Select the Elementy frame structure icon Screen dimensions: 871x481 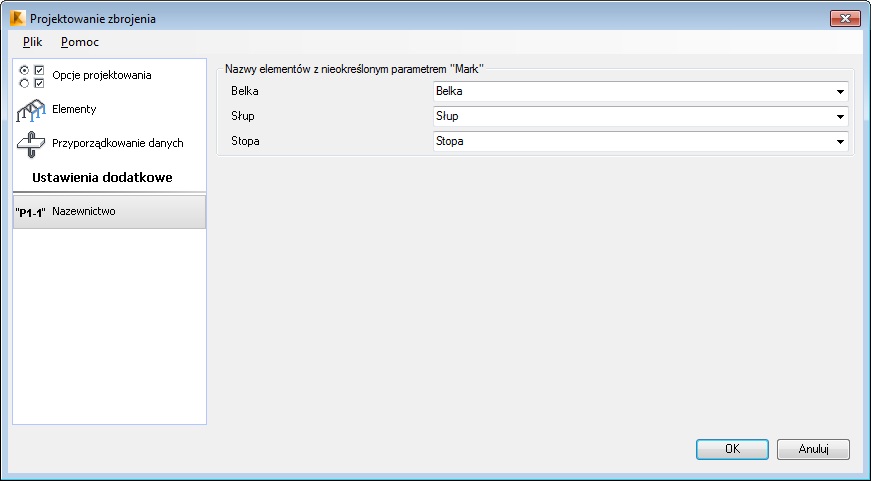[x=31, y=110]
